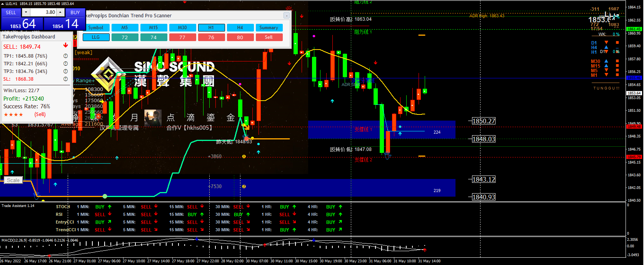Click the M1 down triangle trend indicator

tap(606, 75)
